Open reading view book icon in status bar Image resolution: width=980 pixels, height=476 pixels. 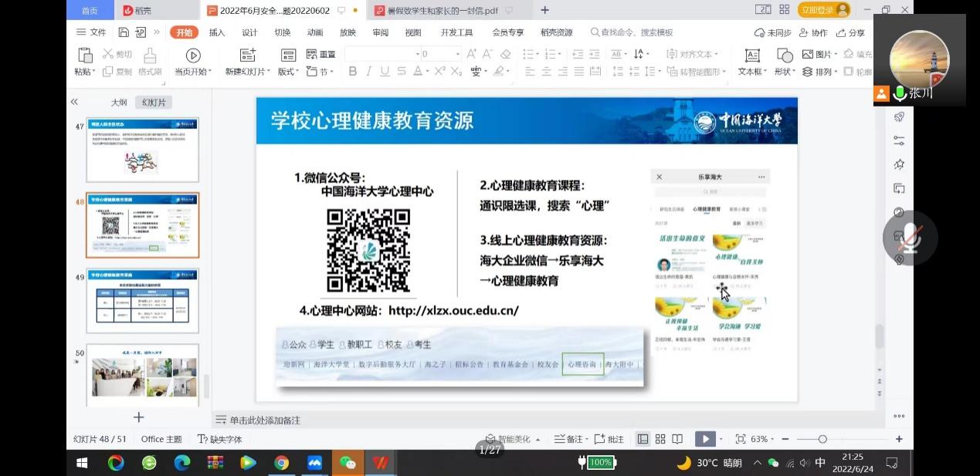coord(677,439)
